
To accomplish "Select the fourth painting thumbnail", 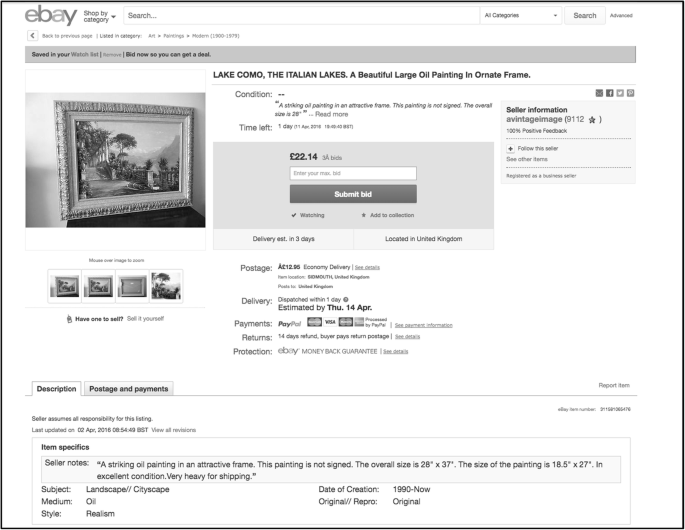I will 167,286.
